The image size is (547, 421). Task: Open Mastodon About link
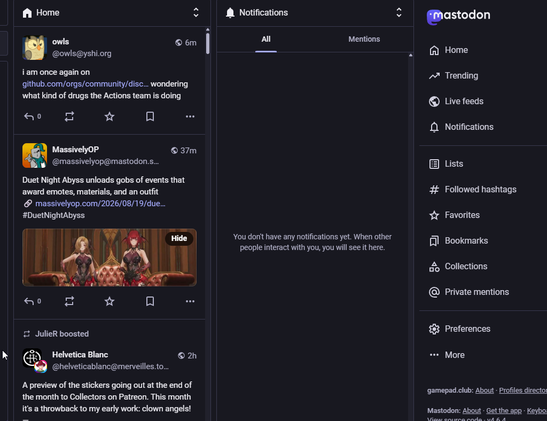coord(472,411)
